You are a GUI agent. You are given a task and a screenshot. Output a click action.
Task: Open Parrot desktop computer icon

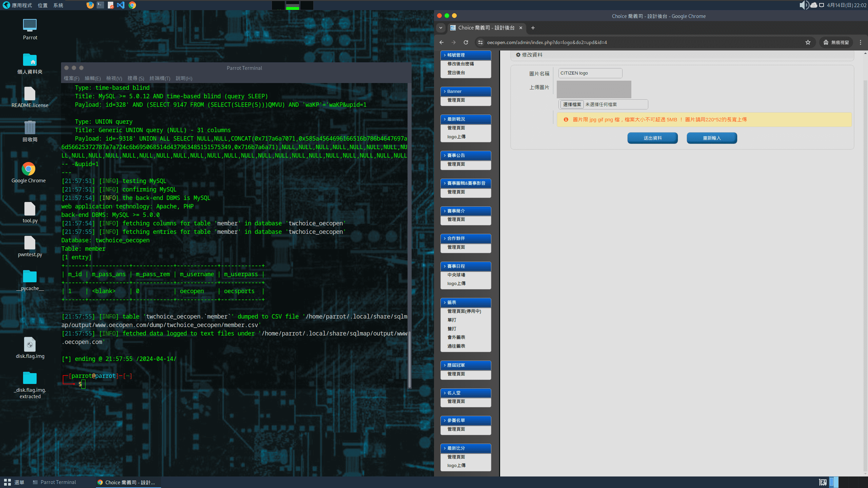30,29
